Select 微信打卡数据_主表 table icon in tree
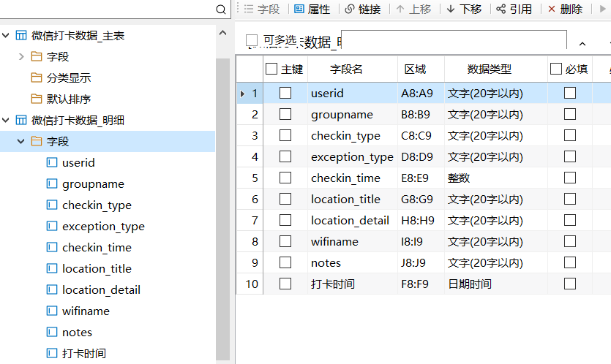The image size is (611, 364). (x=21, y=36)
